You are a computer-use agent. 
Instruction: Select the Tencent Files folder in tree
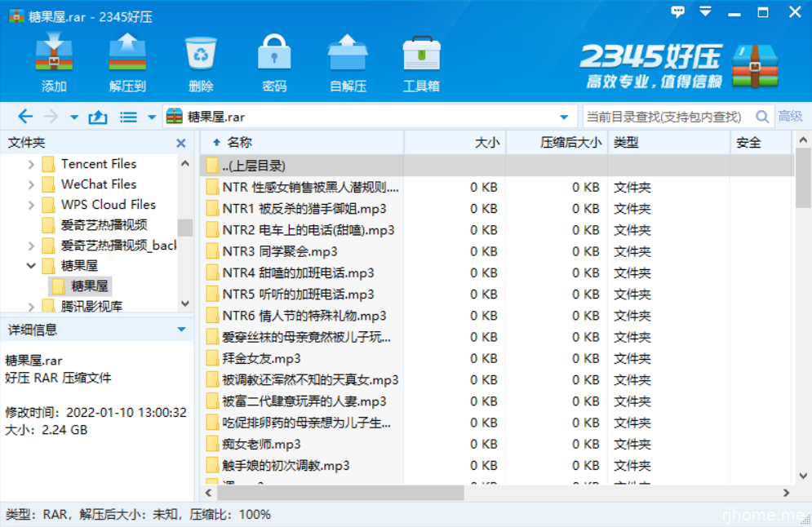[x=90, y=164]
